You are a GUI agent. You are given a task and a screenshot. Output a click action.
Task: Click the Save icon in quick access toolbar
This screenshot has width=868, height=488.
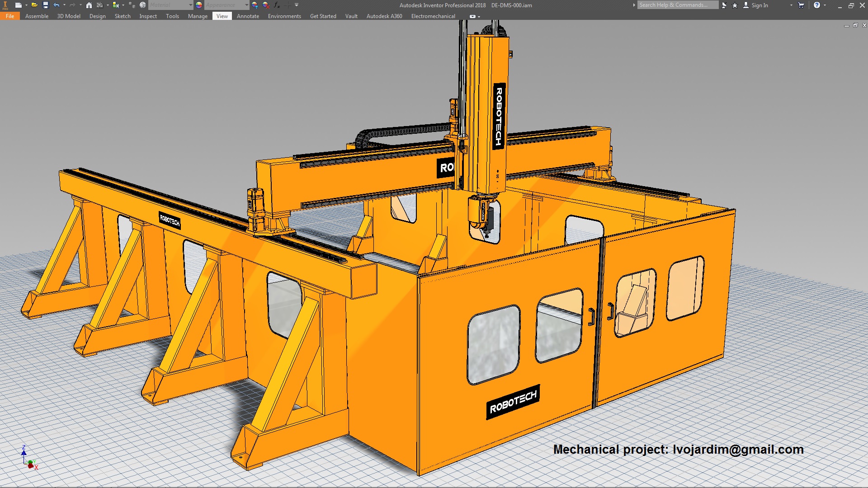[45, 5]
